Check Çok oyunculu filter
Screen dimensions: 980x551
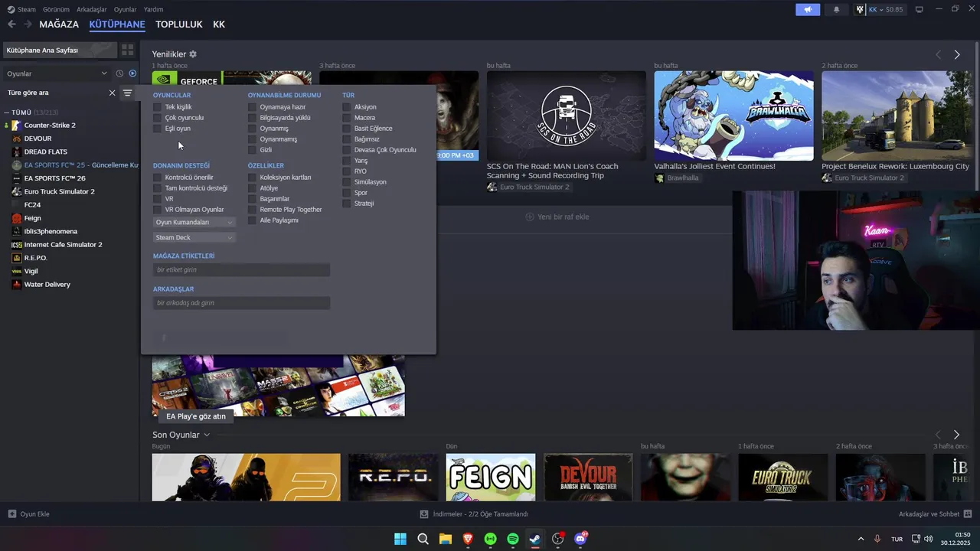158,118
